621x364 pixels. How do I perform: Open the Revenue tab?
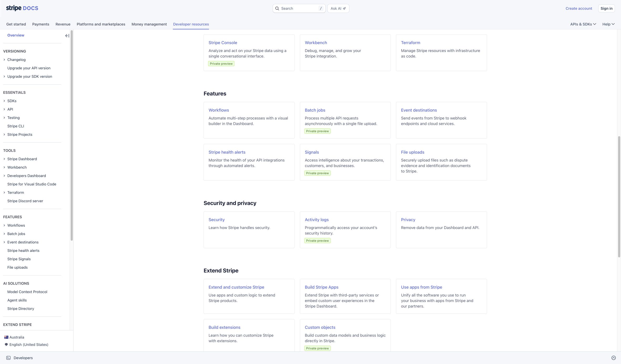pyautogui.click(x=63, y=24)
